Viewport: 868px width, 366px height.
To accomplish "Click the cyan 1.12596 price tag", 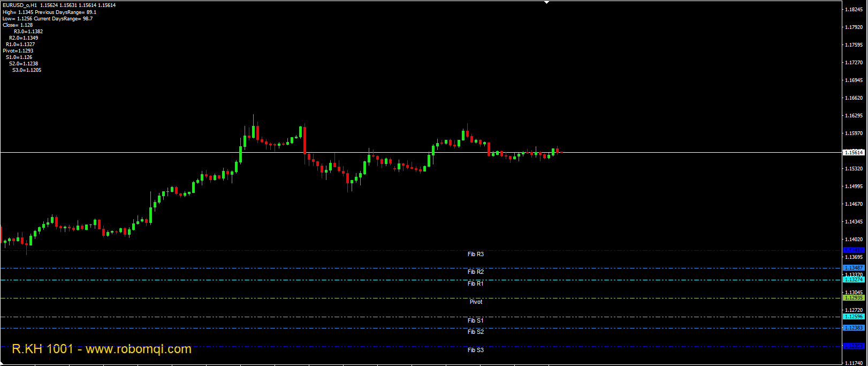I will pyautogui.click(x=854, y=317).
